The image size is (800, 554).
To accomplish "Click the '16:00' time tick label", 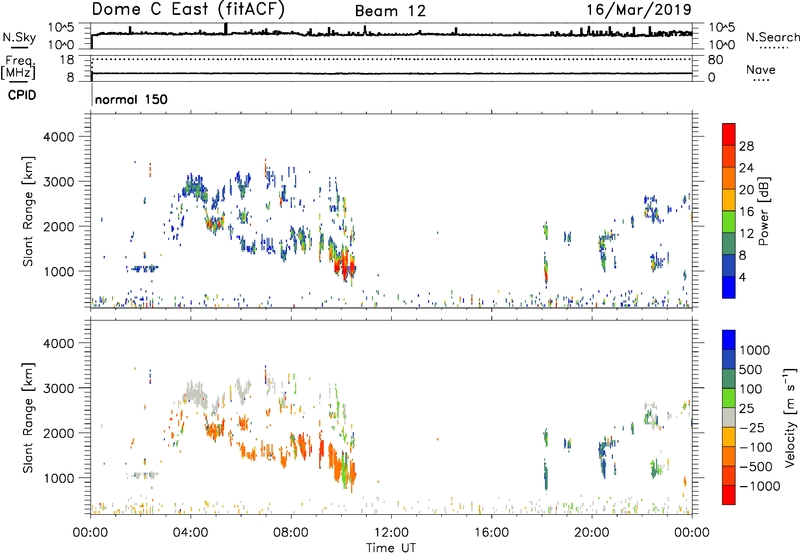I will pyautogui.click(x=491, y=533).
